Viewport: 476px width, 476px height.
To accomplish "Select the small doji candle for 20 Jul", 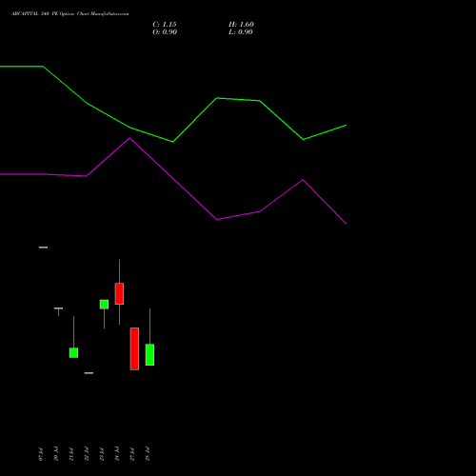I will 58,308.
